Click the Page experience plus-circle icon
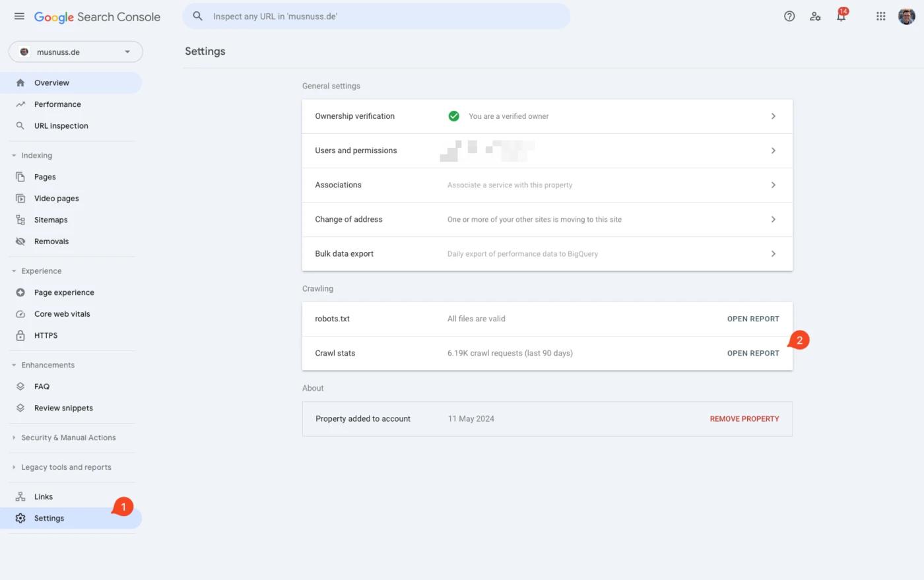 [20, 292]
